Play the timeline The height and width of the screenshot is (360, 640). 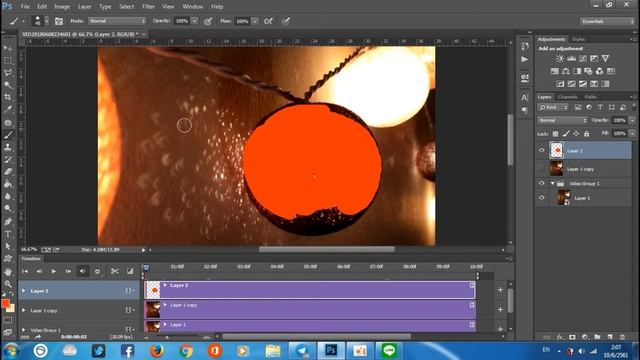pos(53,271)
